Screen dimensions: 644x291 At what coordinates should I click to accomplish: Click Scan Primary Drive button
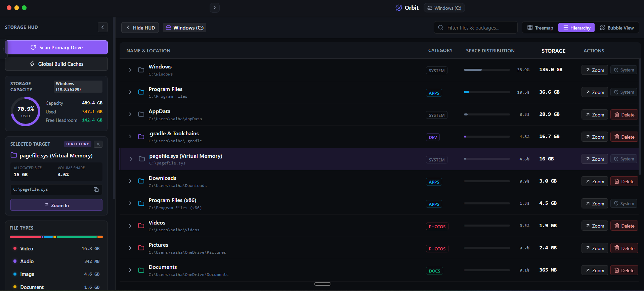(x=56, y=47)
